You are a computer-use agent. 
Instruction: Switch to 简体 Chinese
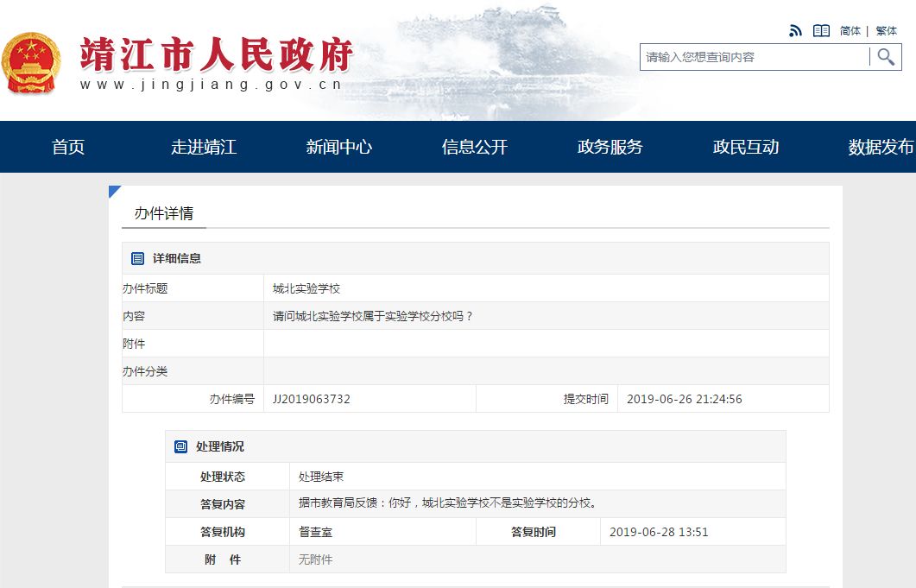(x=850, y=31)
